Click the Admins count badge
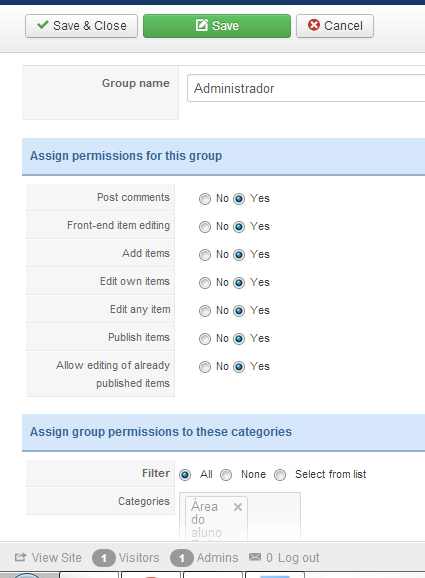 pyautogui.click(x=182, y=558)
